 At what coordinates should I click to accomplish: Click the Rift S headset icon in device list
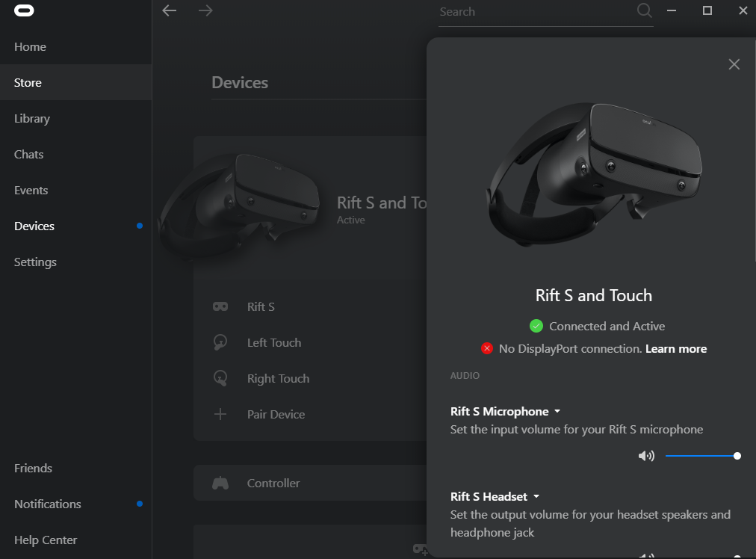point(220,306)
